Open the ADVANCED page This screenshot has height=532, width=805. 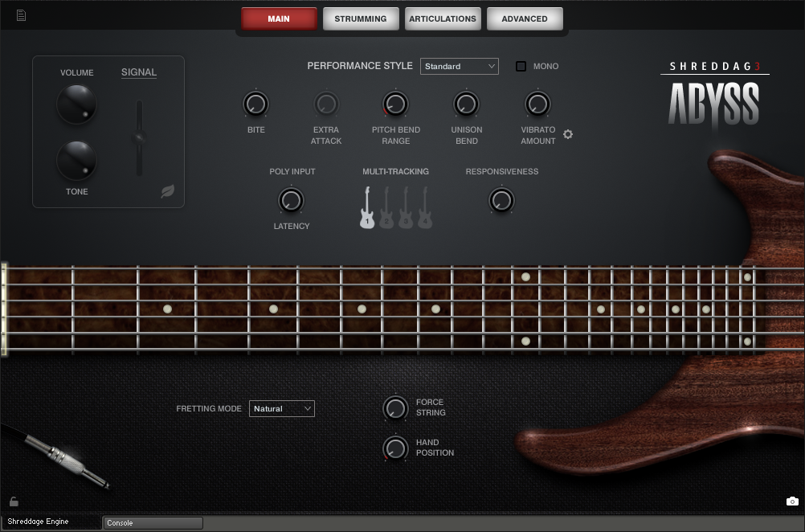pyautogui.click(x=525, y=18)
